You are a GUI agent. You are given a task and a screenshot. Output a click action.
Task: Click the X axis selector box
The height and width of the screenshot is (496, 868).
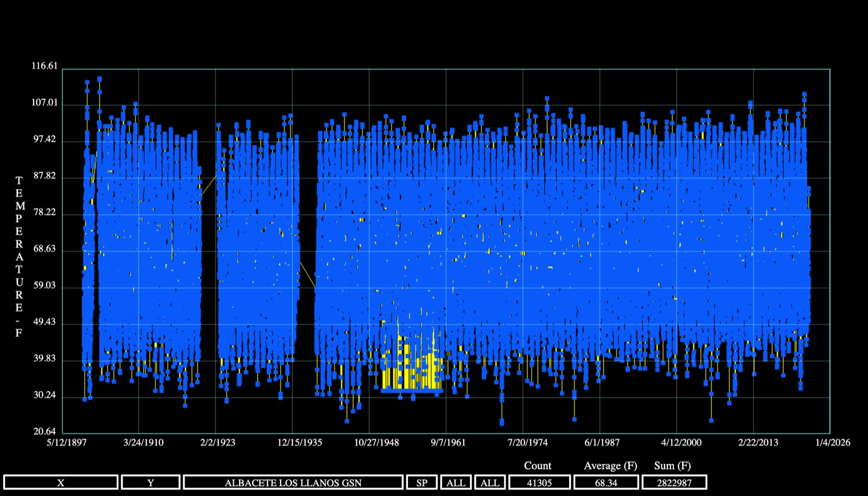click(x=61, y=482)
